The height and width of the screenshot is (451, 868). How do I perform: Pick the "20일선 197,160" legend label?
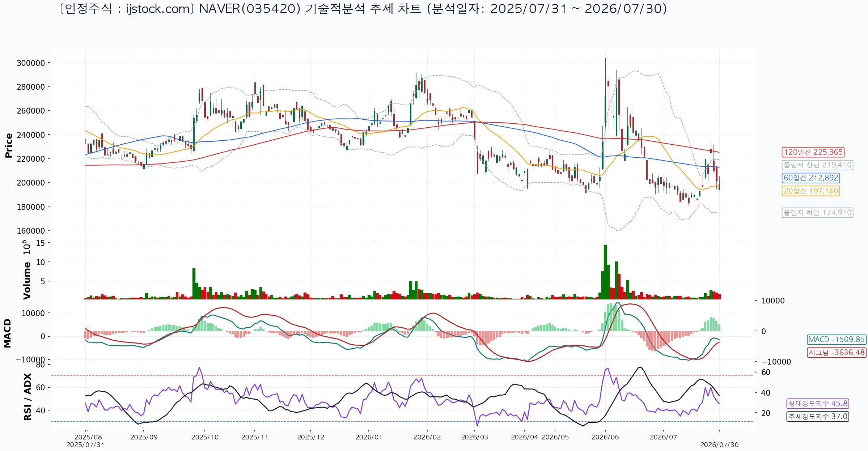point(811,191)
